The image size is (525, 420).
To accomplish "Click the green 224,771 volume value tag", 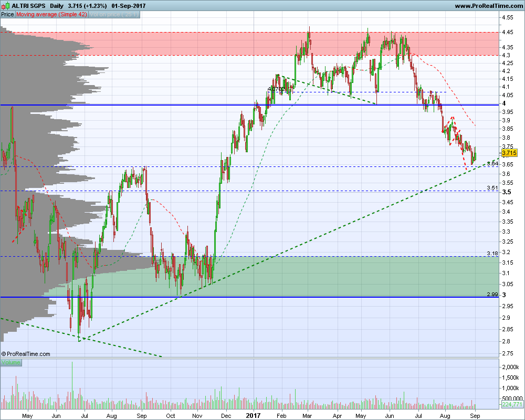I will point(512,404).
